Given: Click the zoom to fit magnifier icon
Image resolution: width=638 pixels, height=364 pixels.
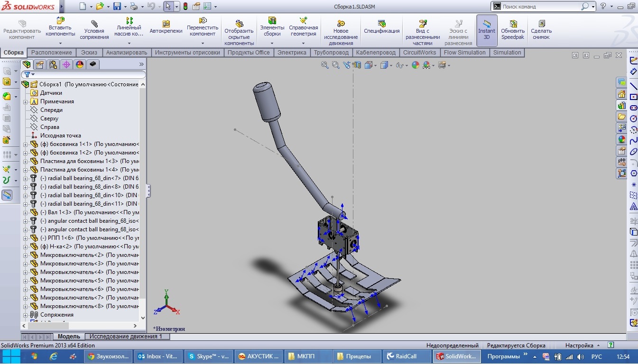Looking at the screenshot, I should 325,65.
